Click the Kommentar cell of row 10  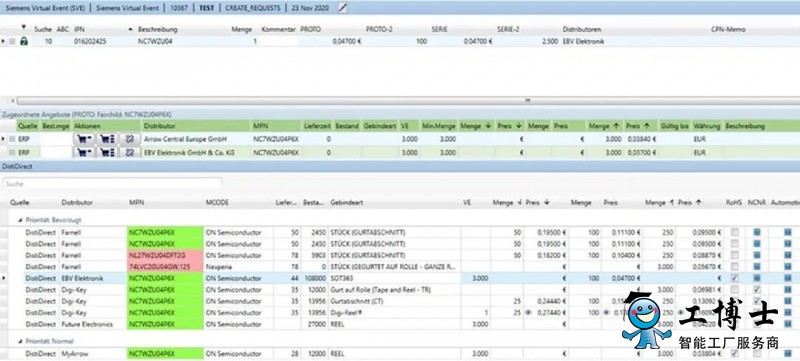[279, 42]
